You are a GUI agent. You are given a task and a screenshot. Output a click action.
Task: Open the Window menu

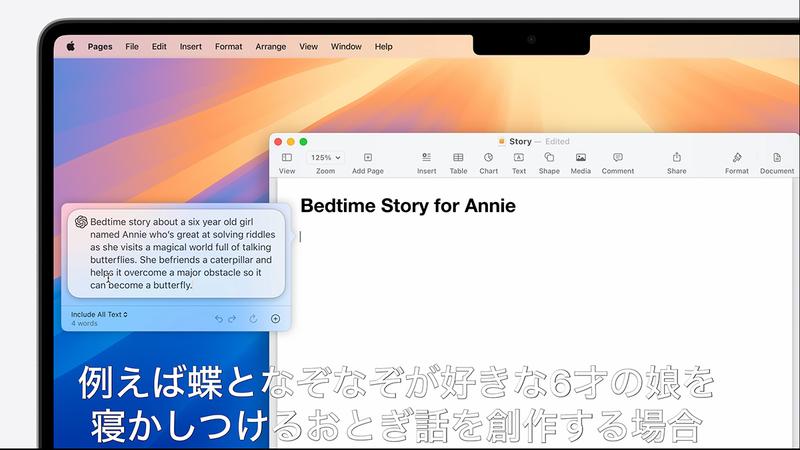coord(346,46)
